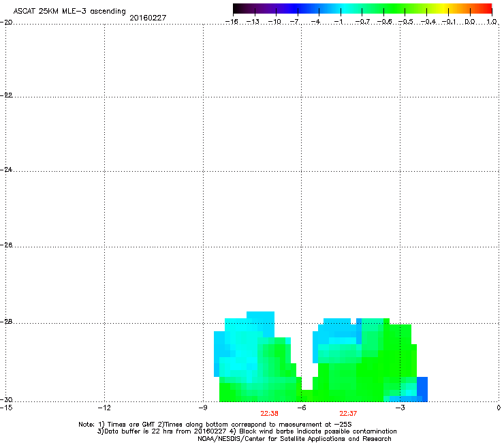Click the 1.0 colorbar scale label
Screen dimensions: 504x443
(x=492, y=22)
